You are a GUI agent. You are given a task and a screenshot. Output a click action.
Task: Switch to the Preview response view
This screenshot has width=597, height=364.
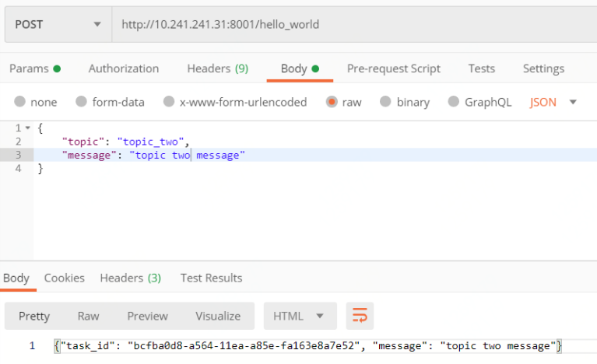coord(147,316)
